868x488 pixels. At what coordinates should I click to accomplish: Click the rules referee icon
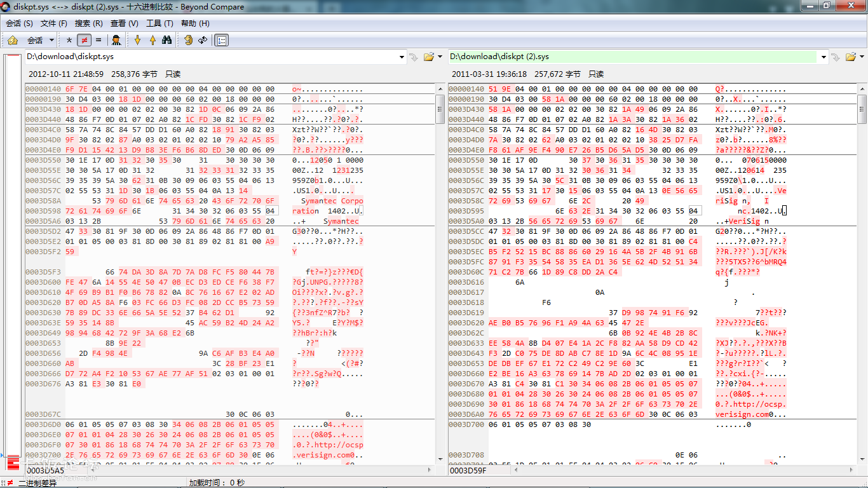click(x=116, y=40)
